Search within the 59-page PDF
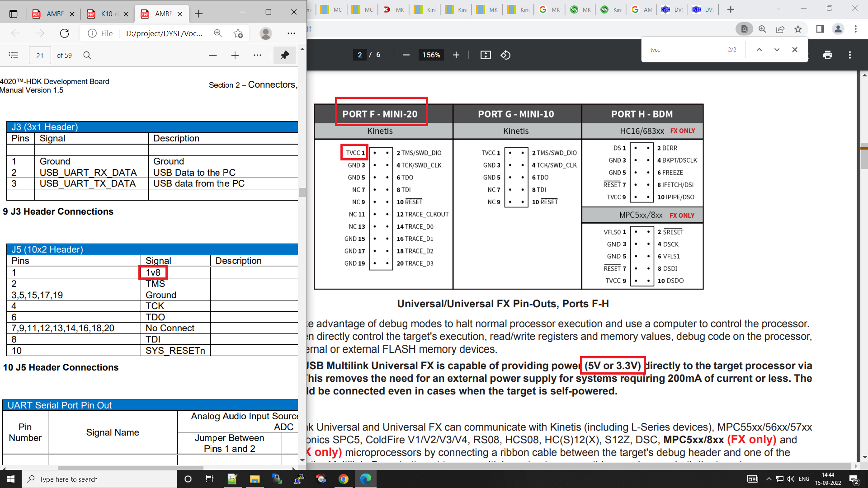868x488 pixels. (87, 55)
